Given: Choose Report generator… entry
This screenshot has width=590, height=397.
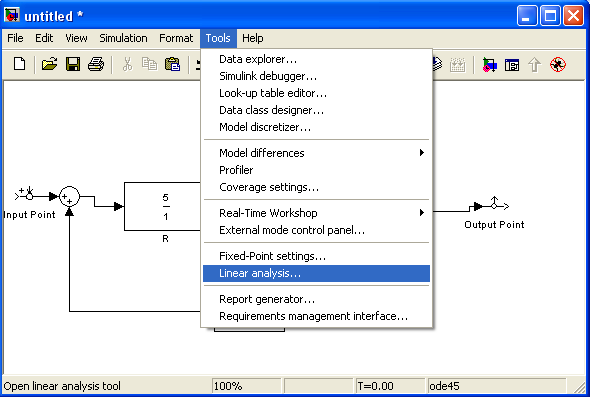Looking at the screenshot, I should pyautogui.click(x=316, y=299).
